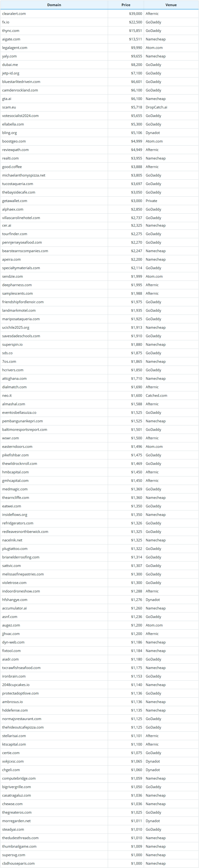The image size is (199, 868).
Task: Open the clearalert.com domain entry
Action: pos(14,13)
